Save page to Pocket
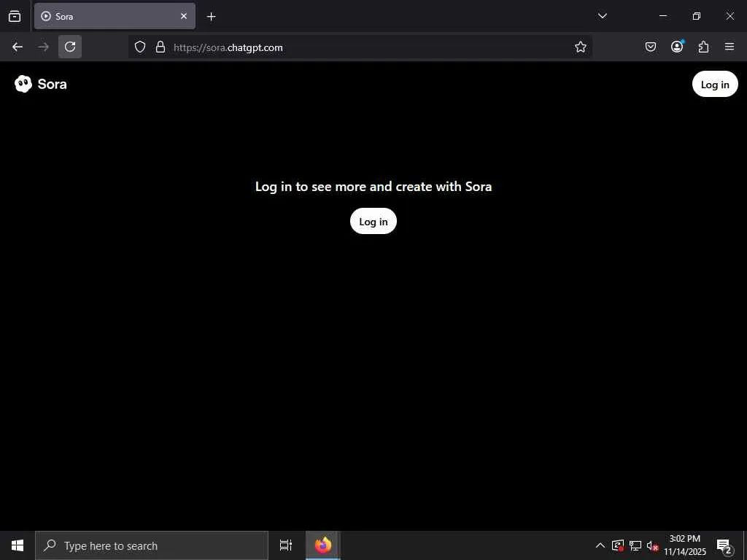747x560 pixels. [x=650, y=47]
